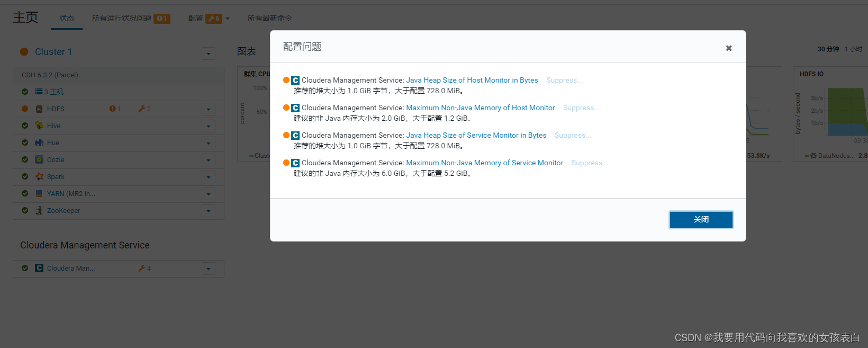Click the hosts list icon

pos(39,92)
